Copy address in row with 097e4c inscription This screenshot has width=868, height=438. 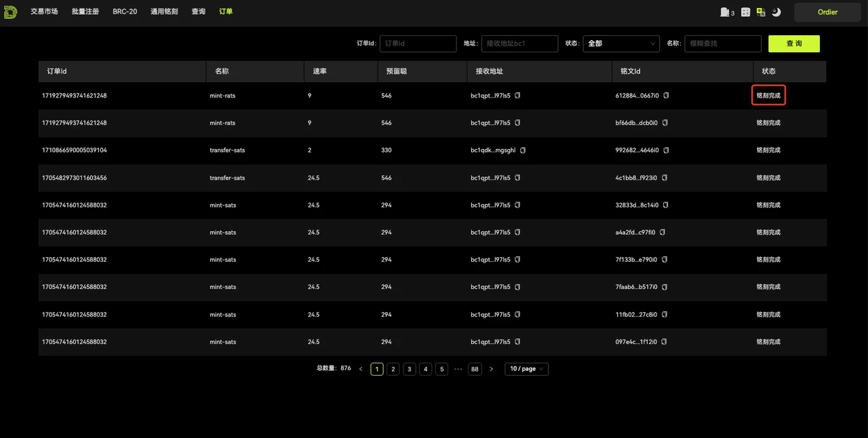coord(517,342)
